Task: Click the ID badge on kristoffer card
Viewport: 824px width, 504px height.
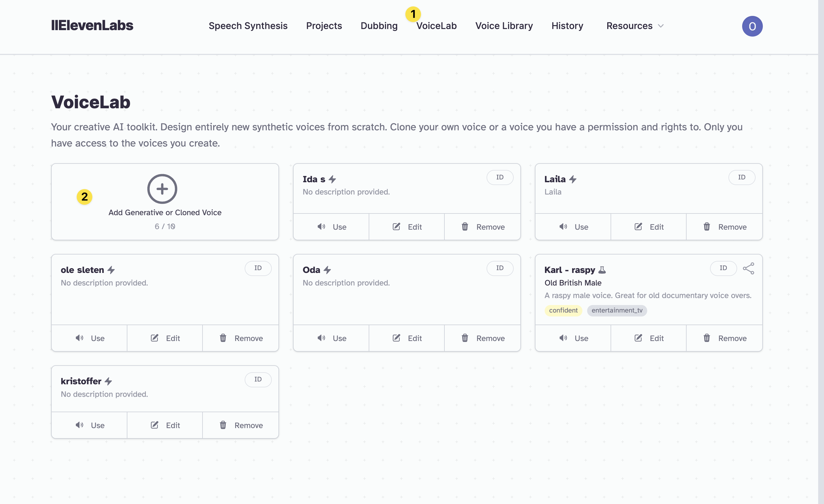Action: (x=258, y=379)
